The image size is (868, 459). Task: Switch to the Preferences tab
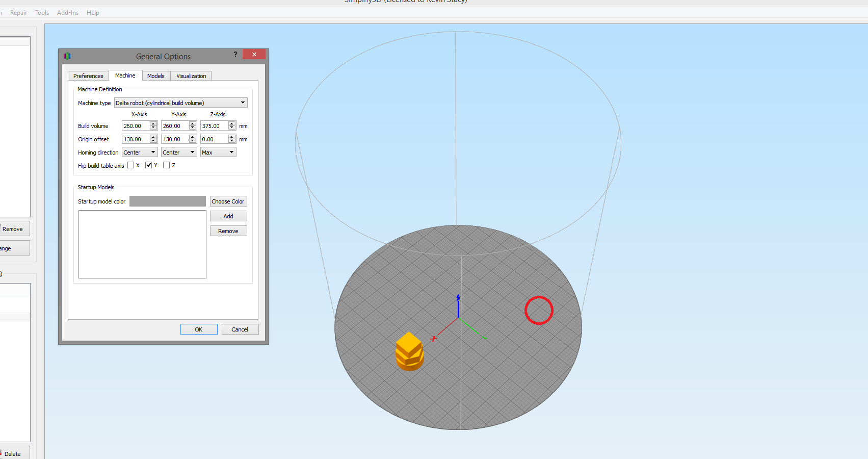[x=88, y=76]
